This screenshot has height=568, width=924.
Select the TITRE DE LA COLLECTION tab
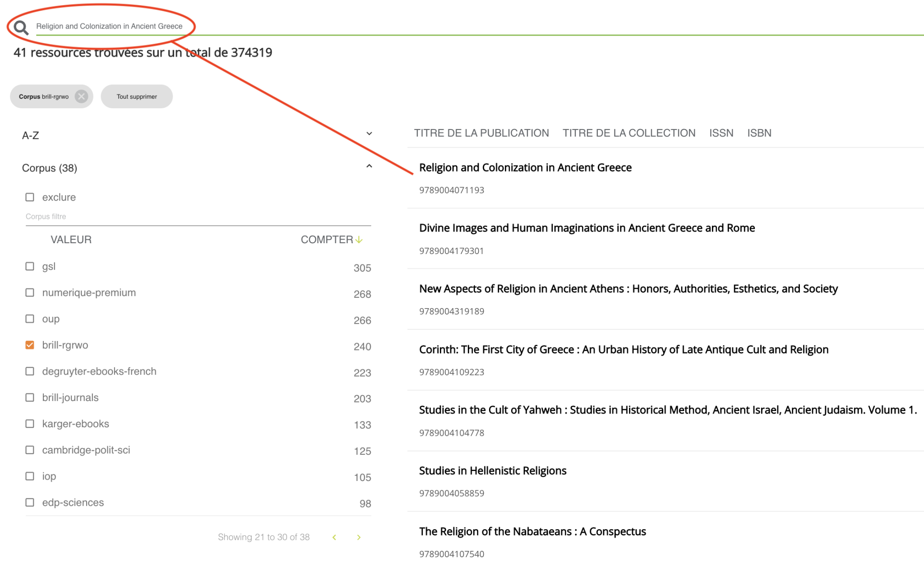coord(629,133)
